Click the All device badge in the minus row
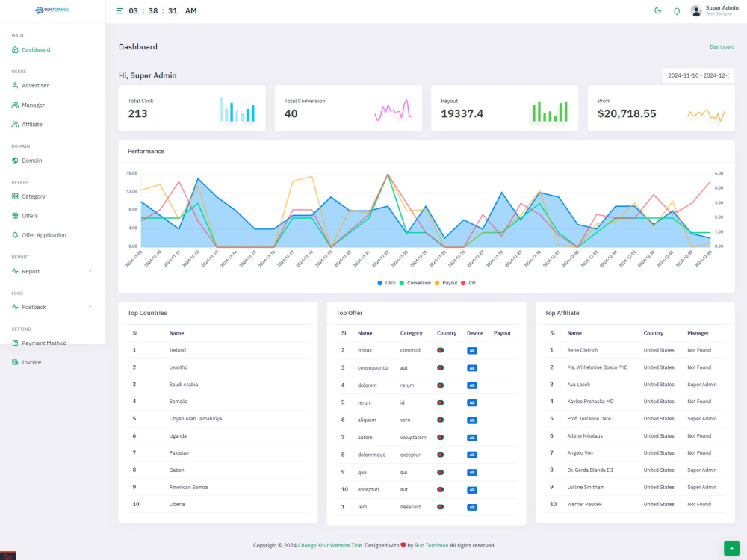Viewport: 747px width, 560px height. [x=471, y=350]
